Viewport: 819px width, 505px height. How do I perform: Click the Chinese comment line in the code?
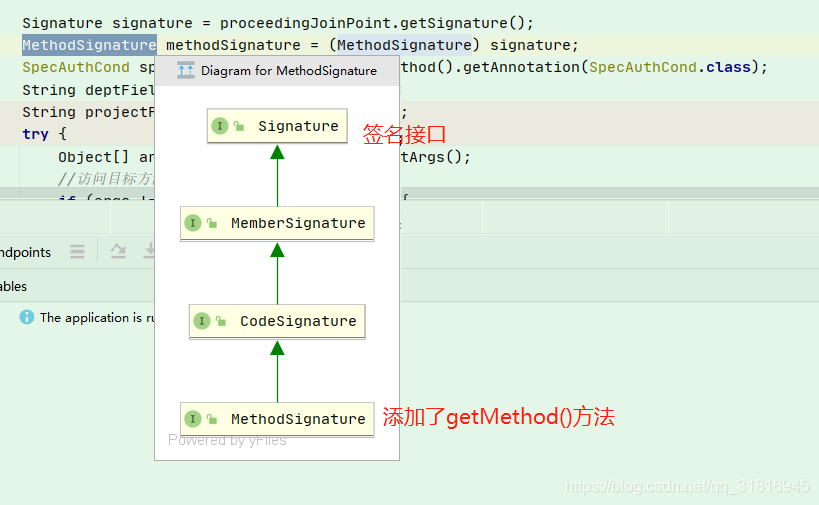[106, 179]
